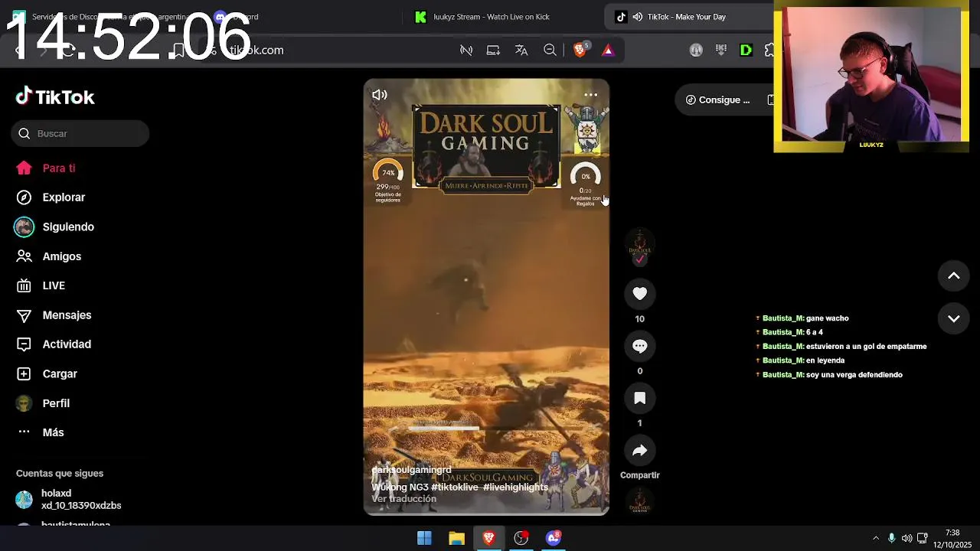This screenshot has width=980, height=551.
Task: Expand the Más options menu
Action: tap(41, 432)
